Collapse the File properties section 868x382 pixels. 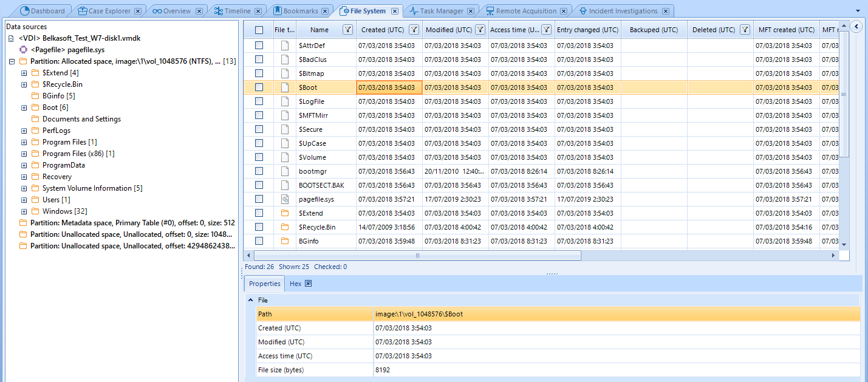pos(250,300)
